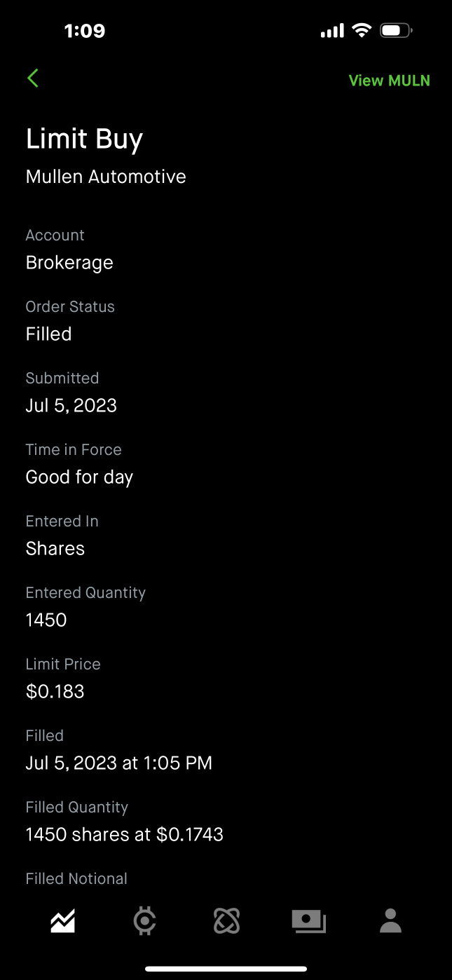Open the Account profile person icon

[390, 921]
